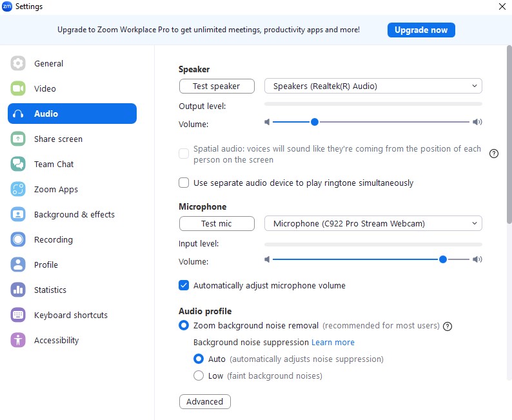Click the Upgrade now button

(x=421, y=30)
